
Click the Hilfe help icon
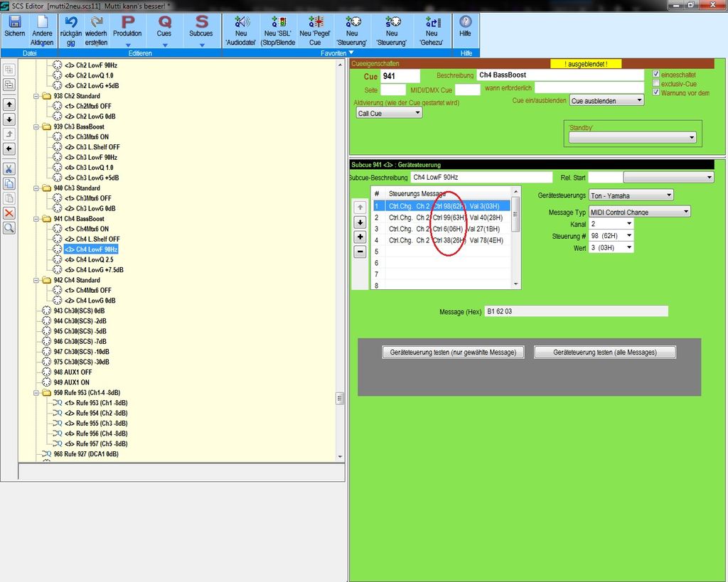point(466,23)
